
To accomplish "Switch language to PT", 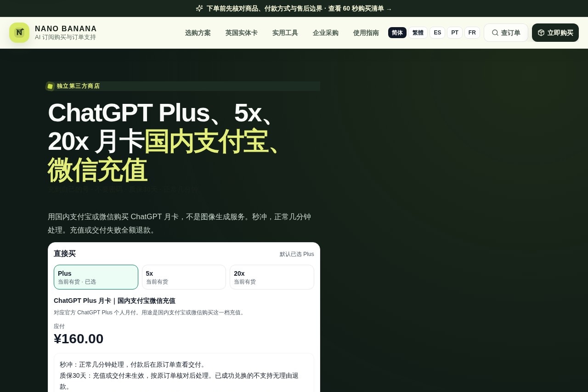I will [x=455, y=33].
